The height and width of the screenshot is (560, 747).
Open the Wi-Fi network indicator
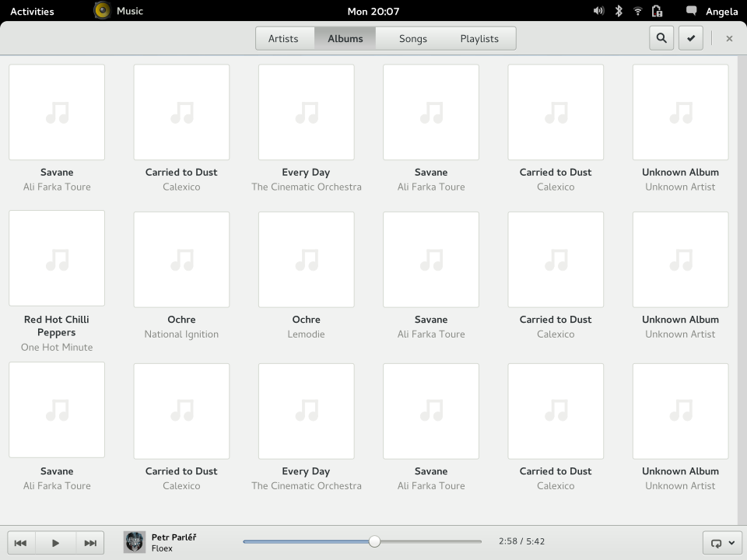(637, 10)
